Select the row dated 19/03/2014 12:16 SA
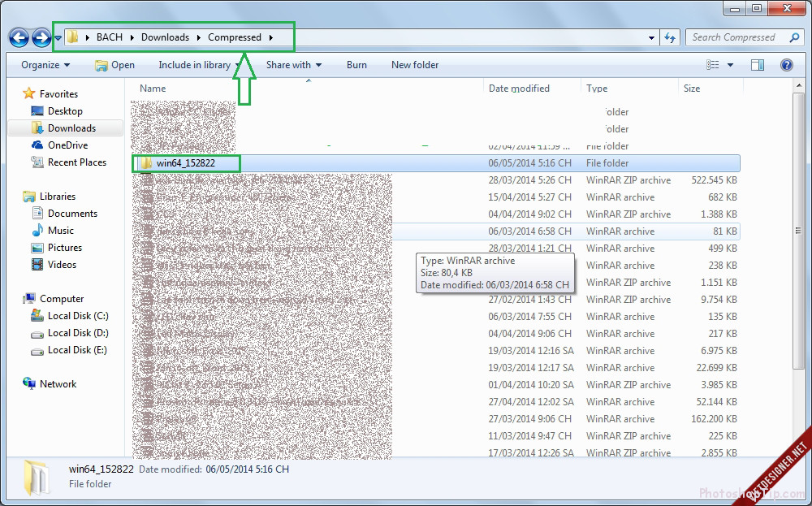Viewport: 812px width, 506px height. 435,351
